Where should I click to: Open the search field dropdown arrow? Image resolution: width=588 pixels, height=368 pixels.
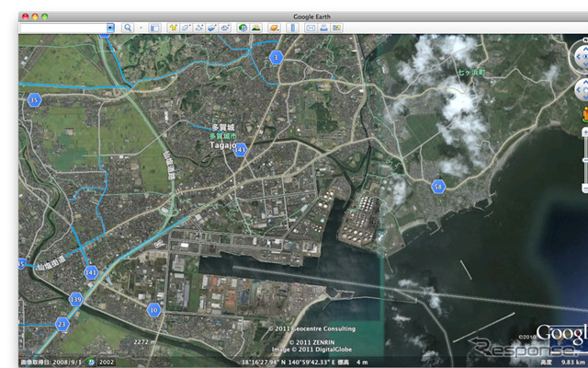pos(110,28)
